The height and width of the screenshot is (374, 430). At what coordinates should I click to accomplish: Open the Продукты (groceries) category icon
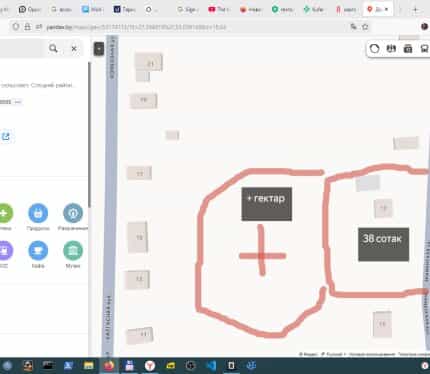point(38,213)
